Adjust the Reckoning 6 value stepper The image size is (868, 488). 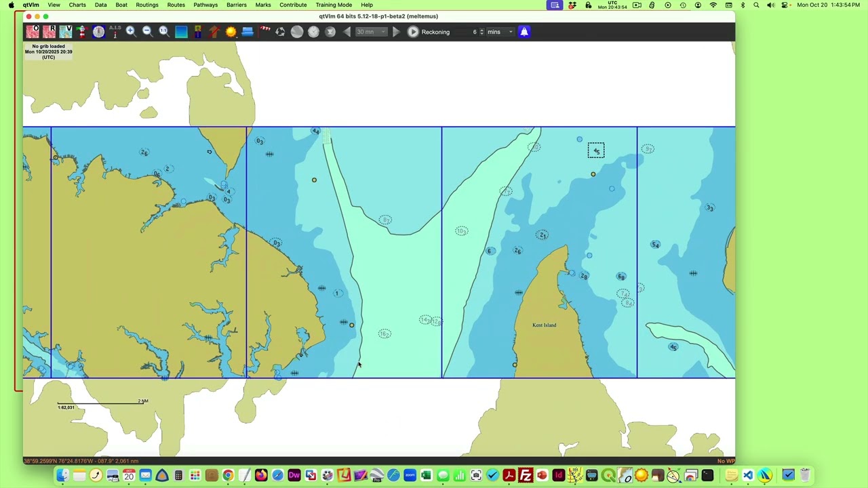(481, 32)
